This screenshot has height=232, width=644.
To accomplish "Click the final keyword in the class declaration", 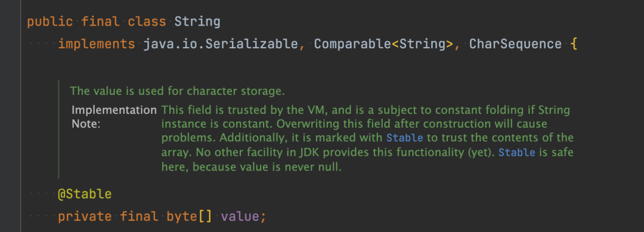I will coord(100,21).
